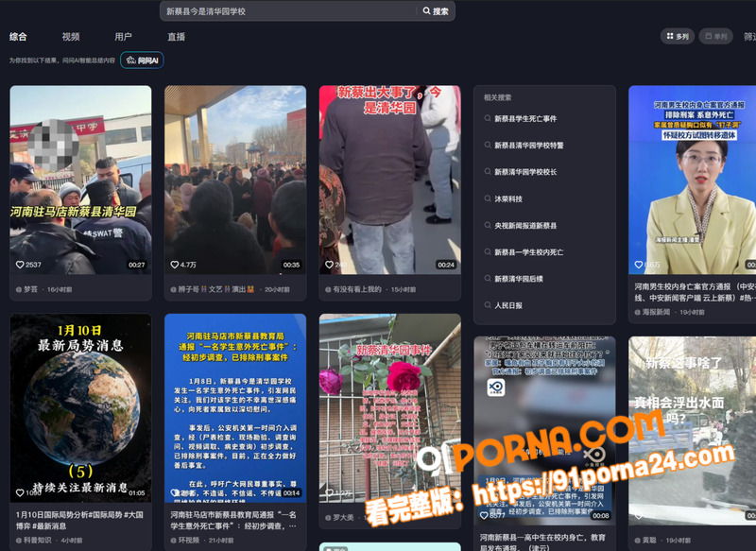Select related search 新蔡清华园学校校长
Viewport: 756px width, 551px height.
(x=525, y=172)
